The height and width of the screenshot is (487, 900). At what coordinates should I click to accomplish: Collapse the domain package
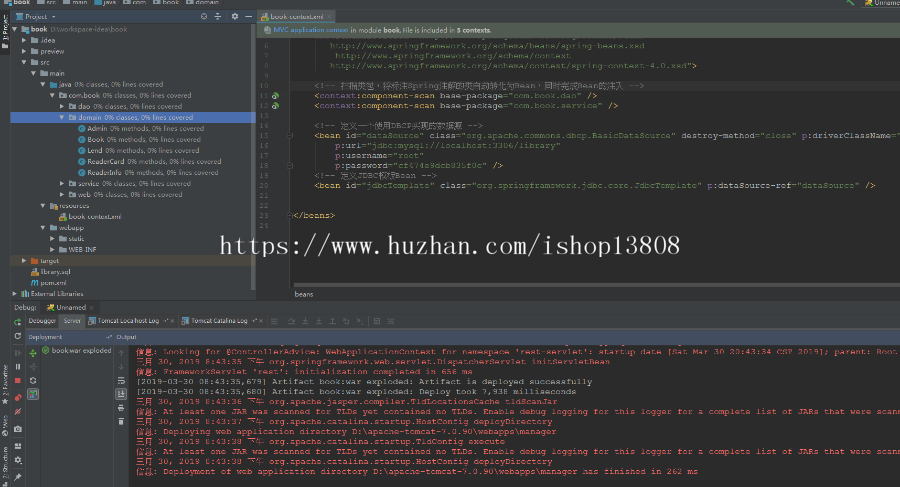coord(62,117)
